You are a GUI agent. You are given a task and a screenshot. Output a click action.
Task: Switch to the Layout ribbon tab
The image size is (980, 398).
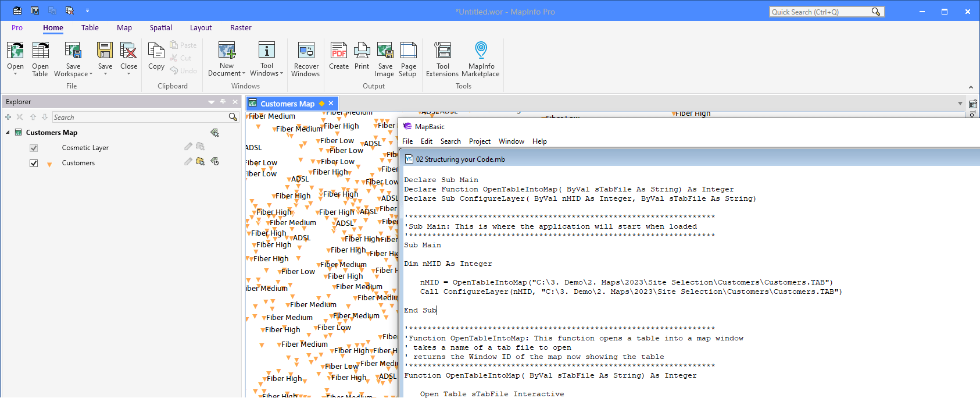[201, 27]
